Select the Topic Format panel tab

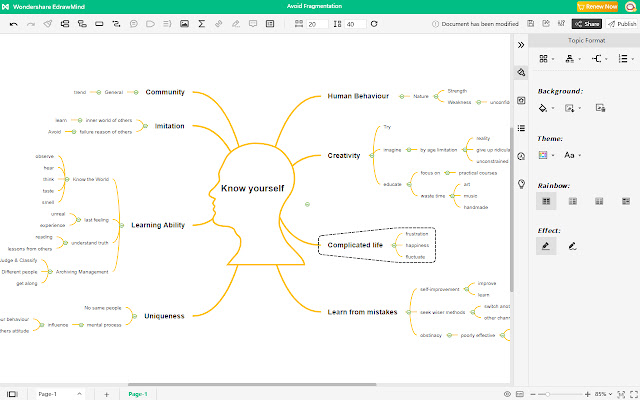588,40
